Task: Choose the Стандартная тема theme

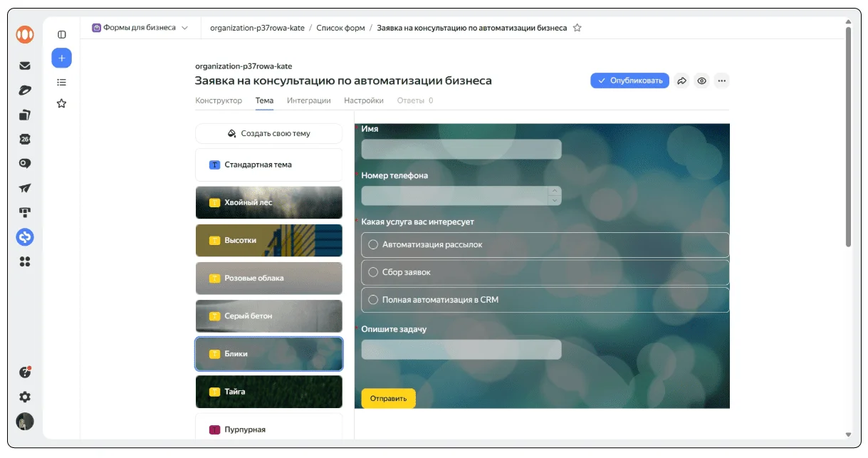Action: click(269, 165)
